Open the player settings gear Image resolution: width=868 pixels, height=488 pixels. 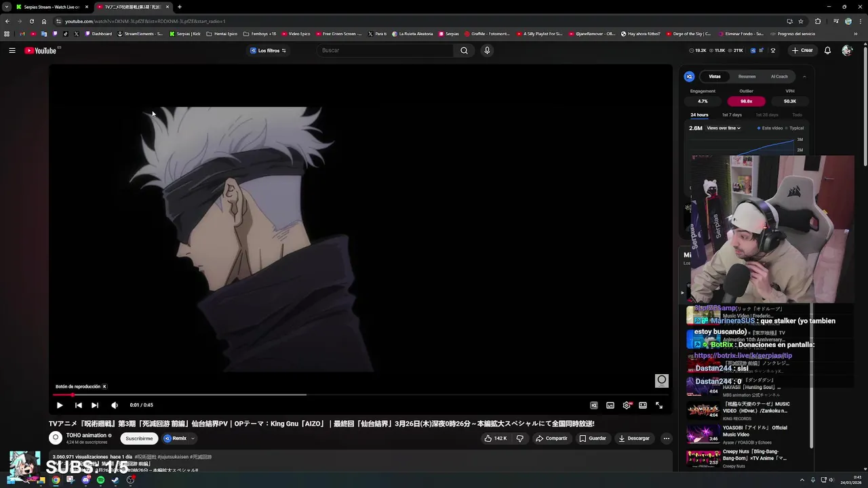click(627, 405)
